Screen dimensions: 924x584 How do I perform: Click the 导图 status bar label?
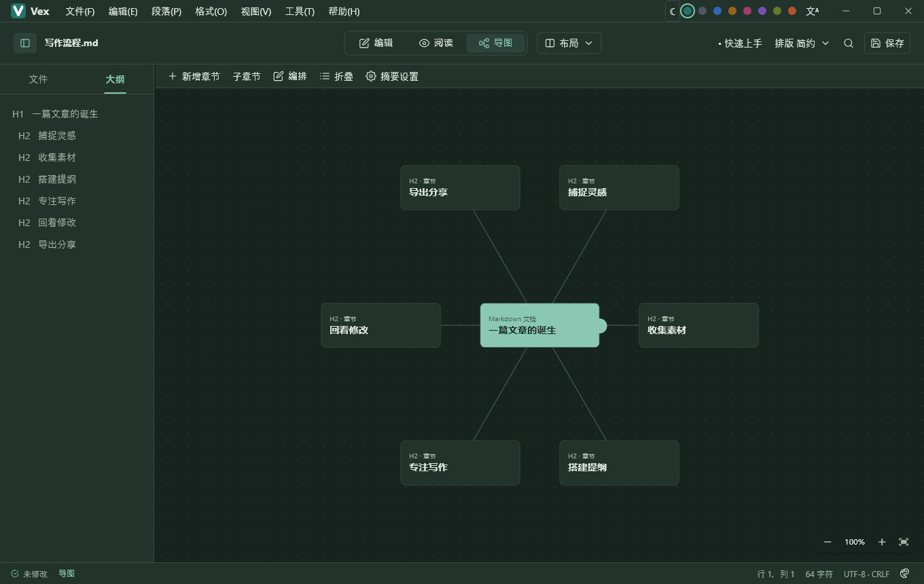coord(67,574)
